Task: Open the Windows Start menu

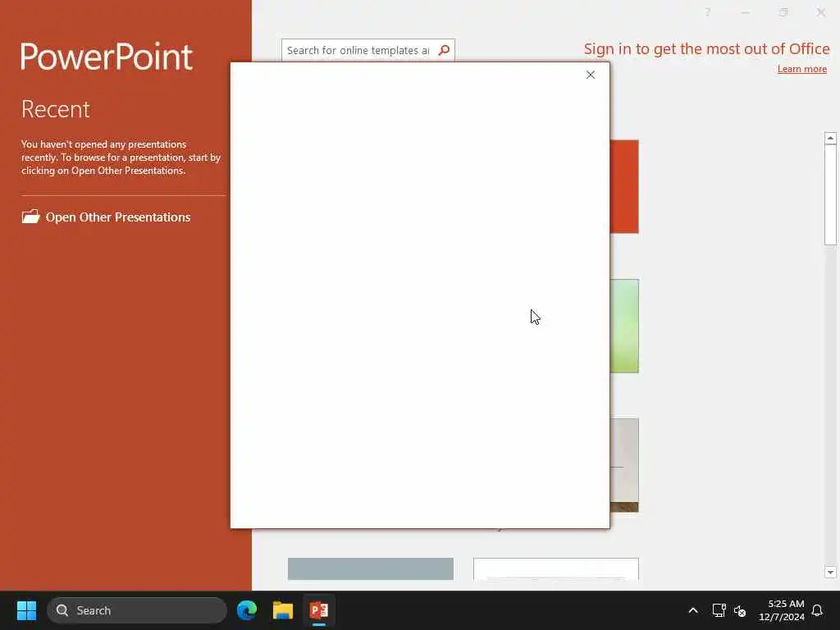Action: 26,610
